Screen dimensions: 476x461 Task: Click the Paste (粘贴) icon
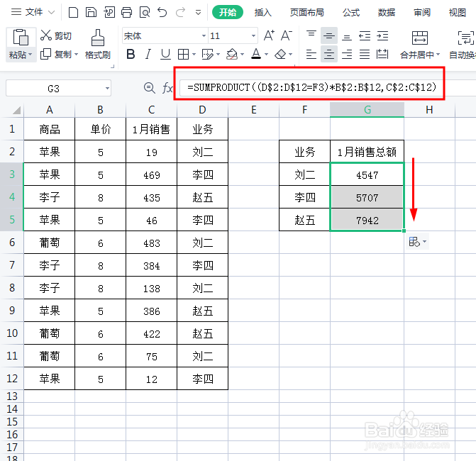21,38
